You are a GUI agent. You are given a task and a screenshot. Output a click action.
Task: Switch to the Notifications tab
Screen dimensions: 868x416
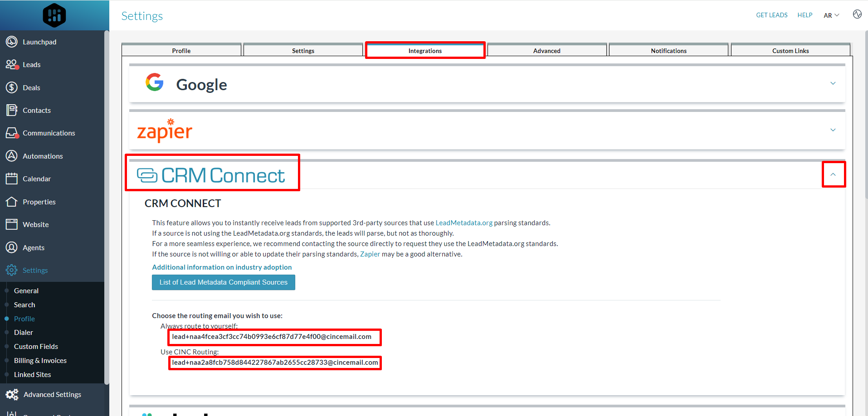668,50
